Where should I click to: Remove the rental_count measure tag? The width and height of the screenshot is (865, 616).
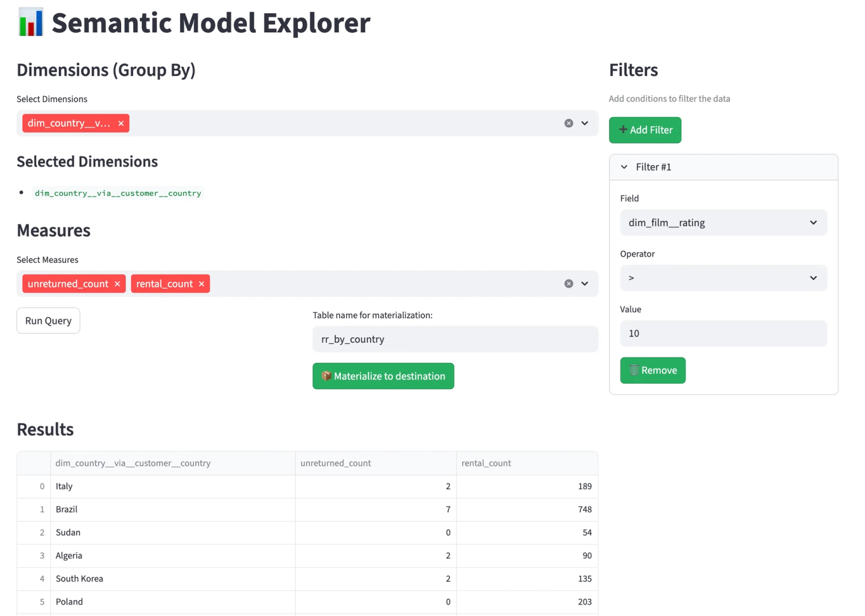tap(201, 284)
